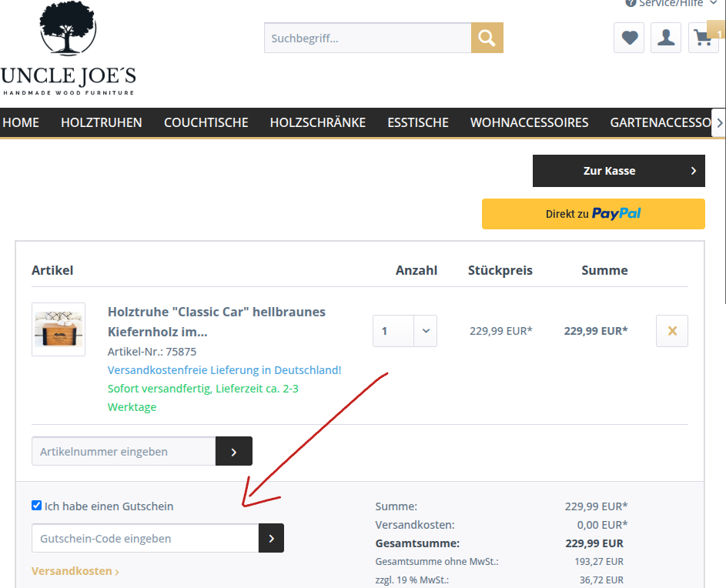Screen dimensions: 726x588
Task: Open the account user icon
Action: click(x=666, y=38)
